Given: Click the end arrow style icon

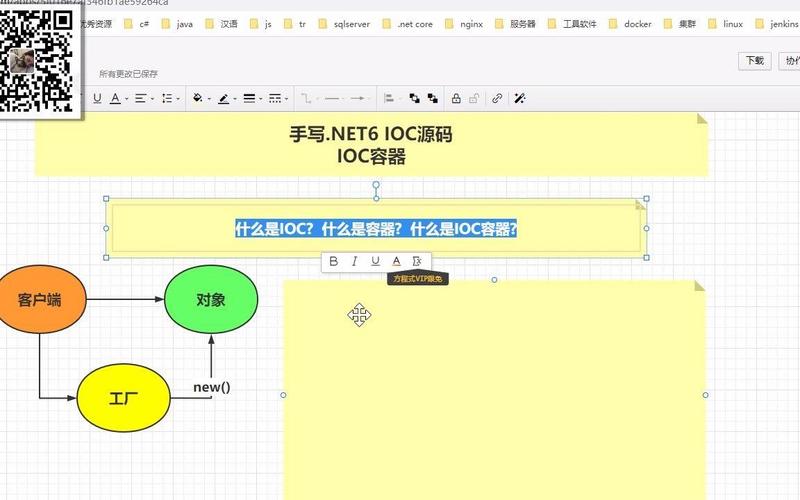Looking at the screenshot, I should click(358, 98).
